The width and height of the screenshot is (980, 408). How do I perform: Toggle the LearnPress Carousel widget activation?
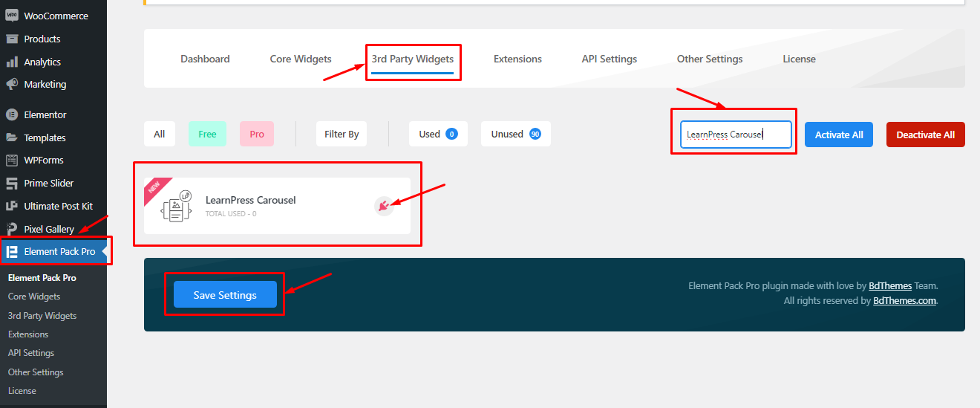point(383,206)
